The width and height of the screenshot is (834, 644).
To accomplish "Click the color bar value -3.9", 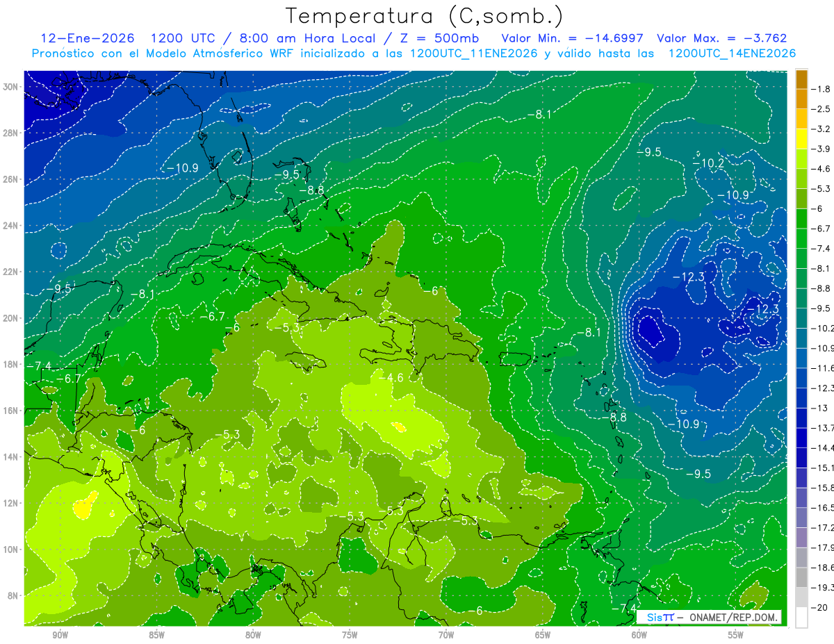I will [821, 149].
